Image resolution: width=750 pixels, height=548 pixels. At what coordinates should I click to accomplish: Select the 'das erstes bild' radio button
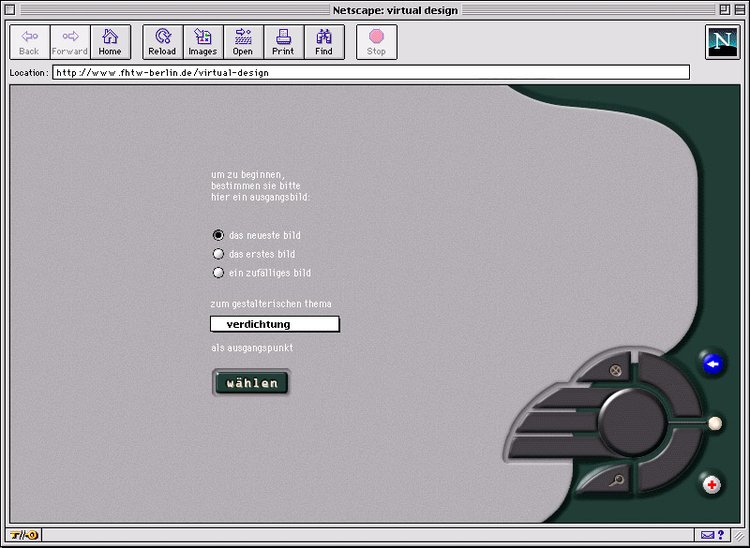pyautogui.click(x=218, y=253)
